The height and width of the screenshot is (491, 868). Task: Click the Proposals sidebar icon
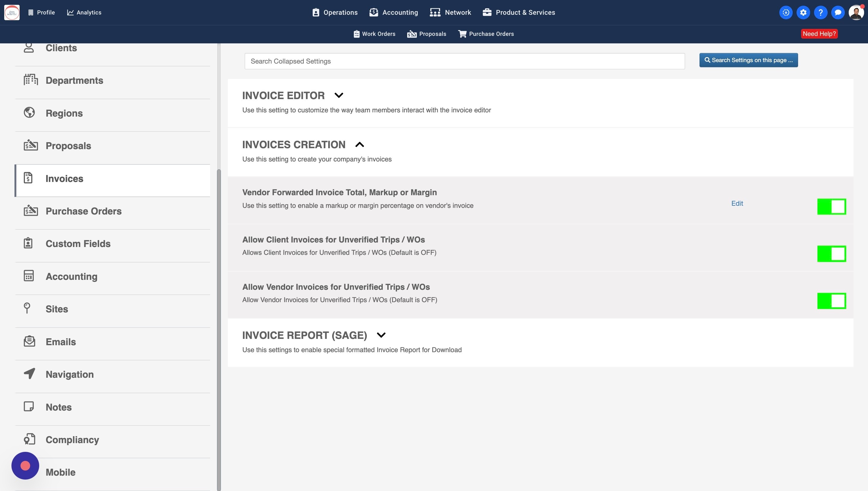pyautogui.click(x=31, y=145)
